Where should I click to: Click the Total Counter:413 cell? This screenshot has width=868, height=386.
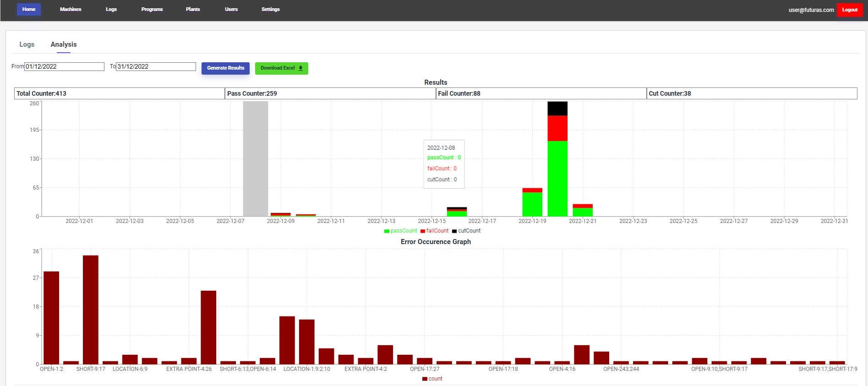pyautogui.click(x=120, y=93)
